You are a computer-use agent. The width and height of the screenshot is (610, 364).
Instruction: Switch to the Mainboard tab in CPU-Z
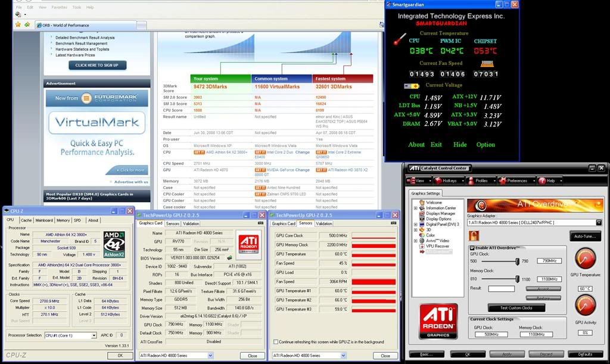pos(43,220)
